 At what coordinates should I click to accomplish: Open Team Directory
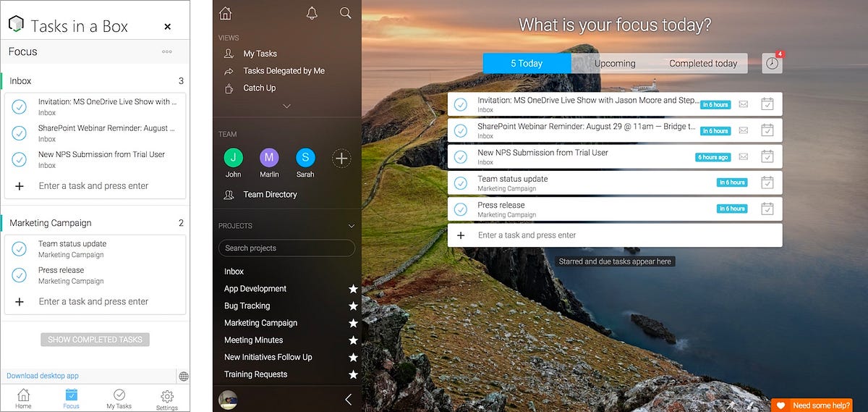tap(270, 194)
